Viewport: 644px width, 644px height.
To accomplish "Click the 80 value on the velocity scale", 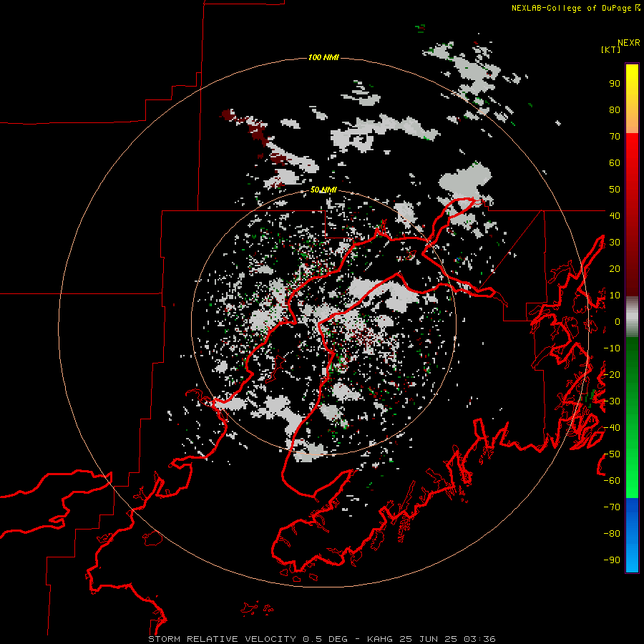I will (615, 110).
